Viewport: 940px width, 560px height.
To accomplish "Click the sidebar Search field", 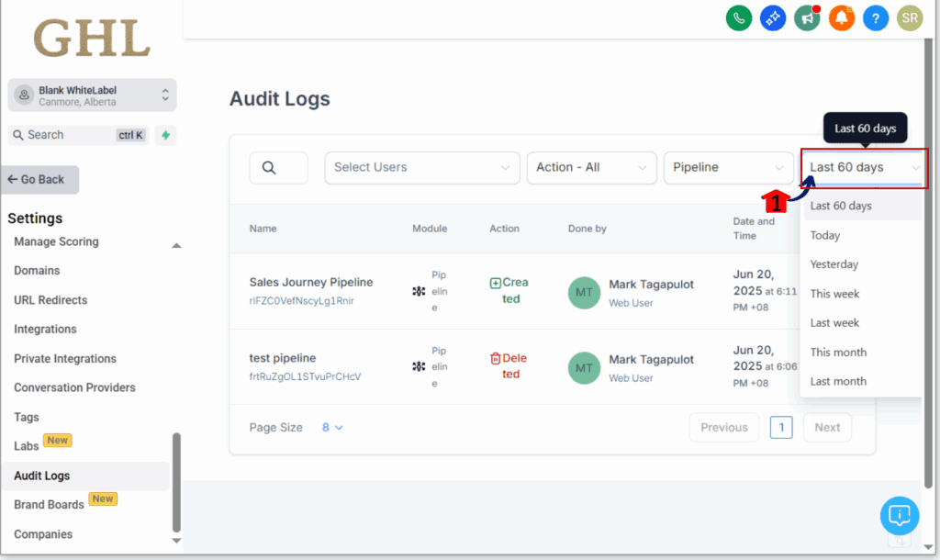I will (64, 135).
